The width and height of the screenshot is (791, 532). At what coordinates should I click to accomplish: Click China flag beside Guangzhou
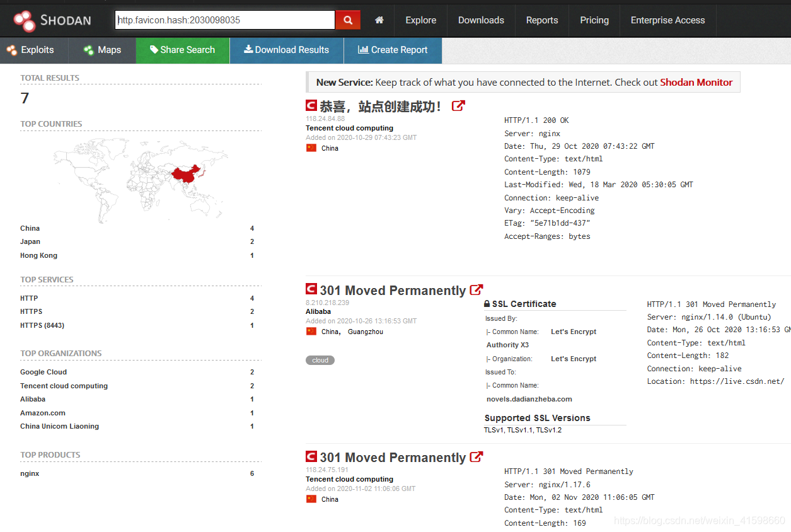pyautogui.click(x=311, y=332)
